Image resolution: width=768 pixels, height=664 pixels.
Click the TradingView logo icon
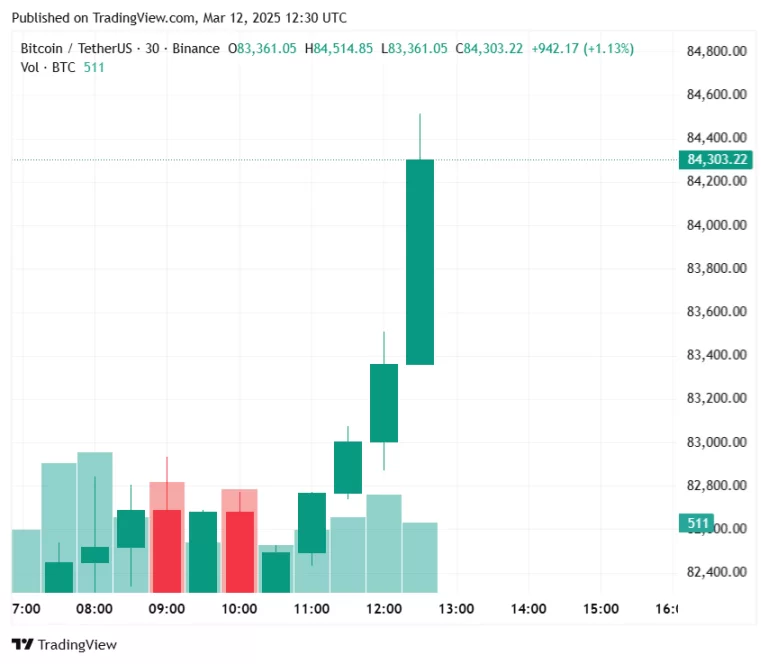(x=22, y=645)
